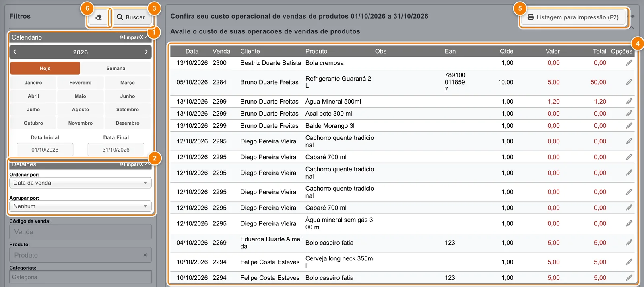Open the Agrupar por dropdown
This screenshot has width=644, height=287.
(x=80, y=206)
